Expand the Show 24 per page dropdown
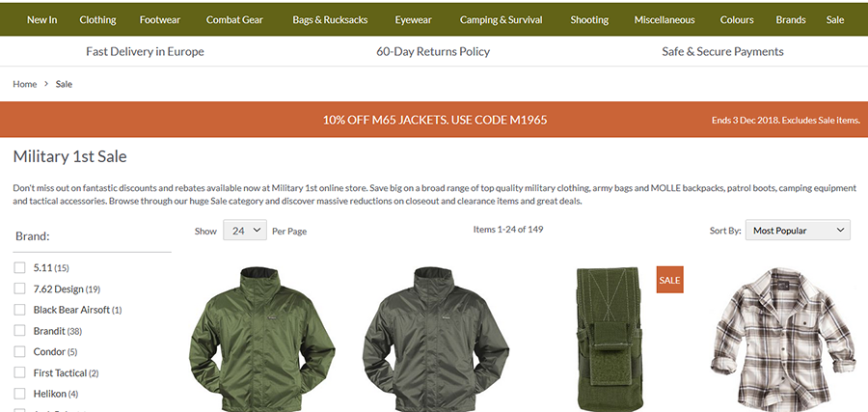This screenshot has width=868, height=412. (245, 231)
